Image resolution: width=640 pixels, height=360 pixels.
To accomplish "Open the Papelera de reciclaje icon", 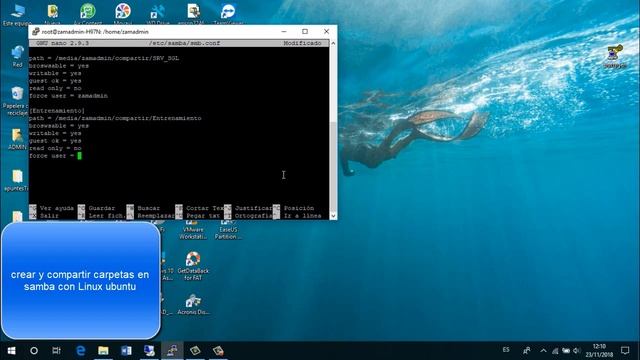I will pos(16,101).
